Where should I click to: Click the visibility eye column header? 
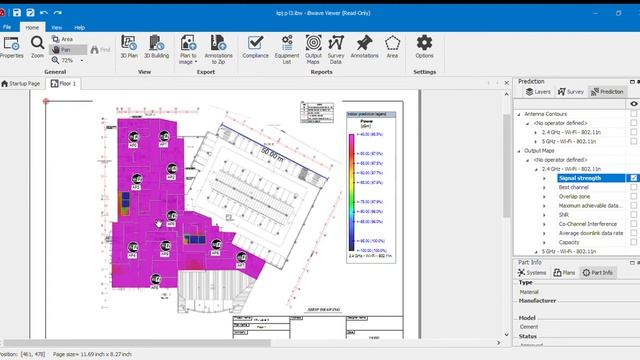click(633, 104)
